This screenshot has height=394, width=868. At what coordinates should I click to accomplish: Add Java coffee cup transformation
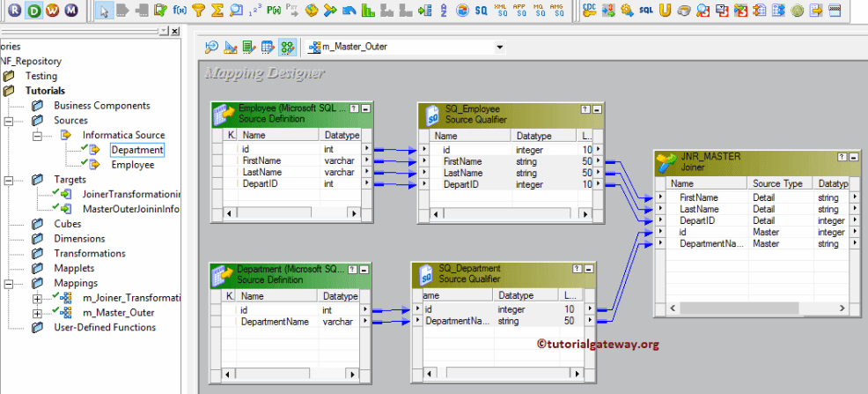point(684,10)
